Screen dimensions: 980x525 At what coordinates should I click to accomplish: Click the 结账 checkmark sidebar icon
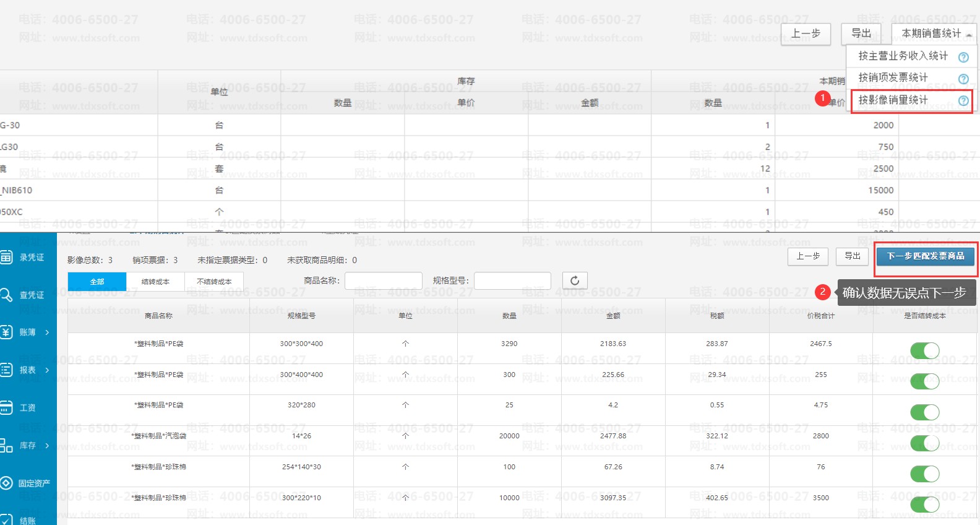[x=6, y=519]
